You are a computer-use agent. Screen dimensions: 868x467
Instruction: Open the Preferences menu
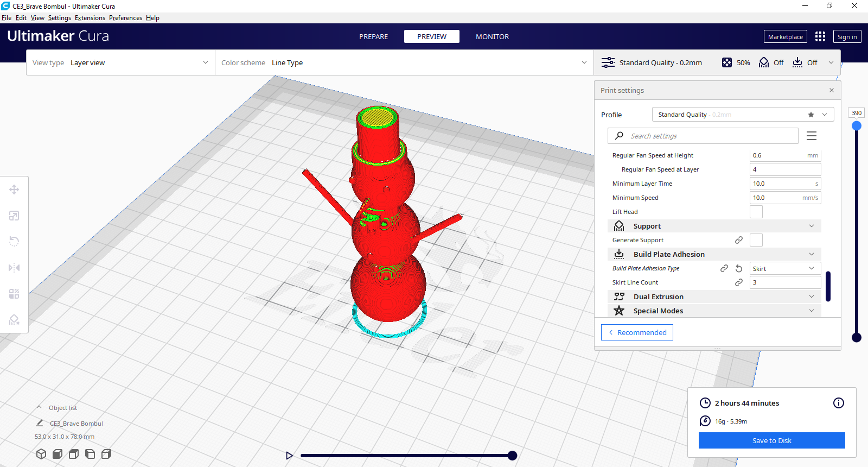click(125, 18)
